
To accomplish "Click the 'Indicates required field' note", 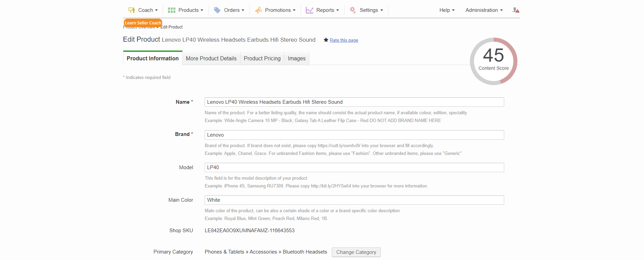I will point(147,78).
